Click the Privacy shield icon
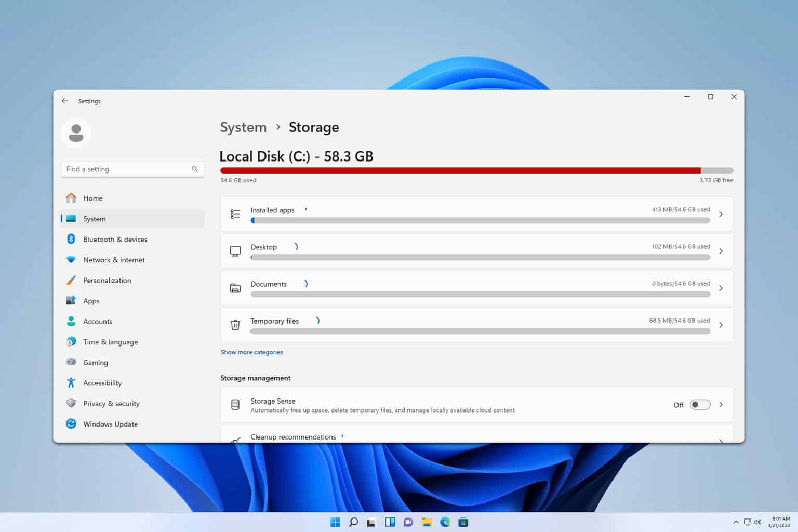798x532 pixels. click(71, 403)
